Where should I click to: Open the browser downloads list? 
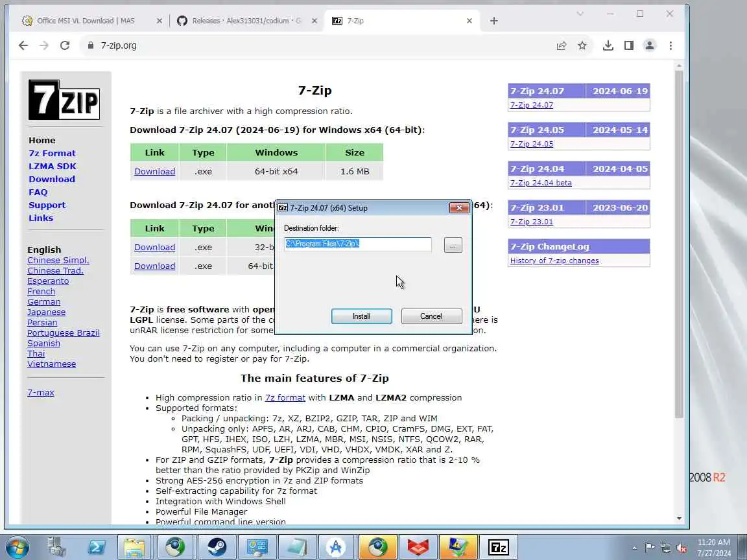click(608, 46)
